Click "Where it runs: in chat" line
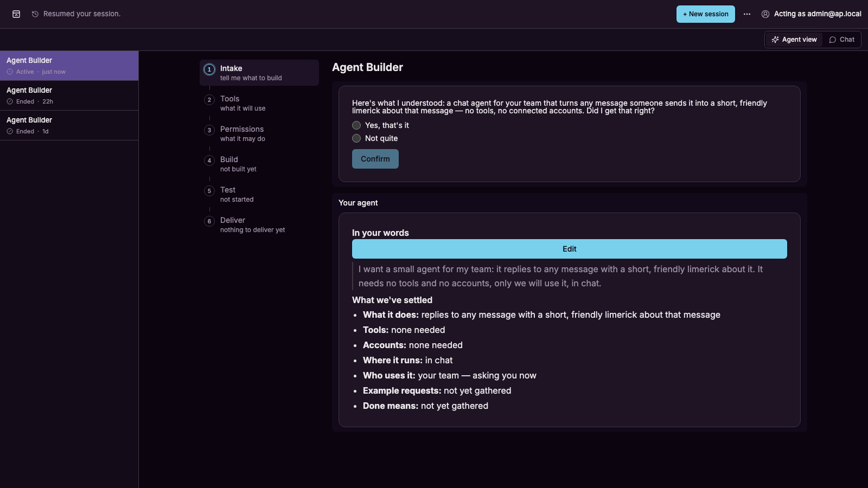 point(407,360)
